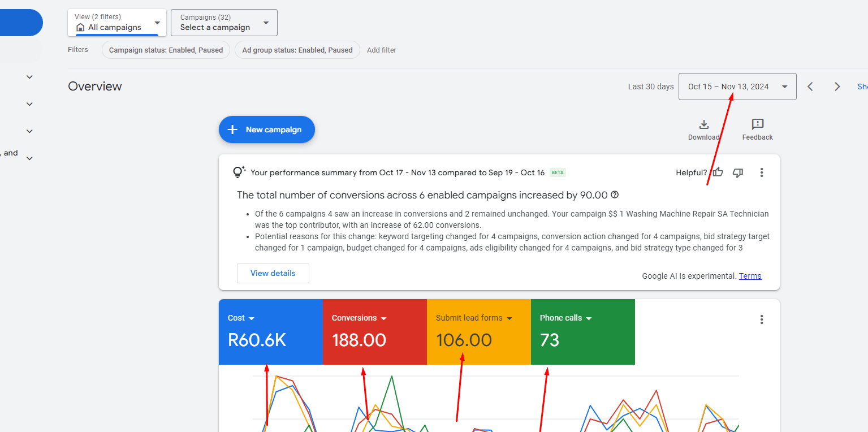Open the Terms link
Image resolution: width=868 pixels, height=432 pixels.
(750, 276)
